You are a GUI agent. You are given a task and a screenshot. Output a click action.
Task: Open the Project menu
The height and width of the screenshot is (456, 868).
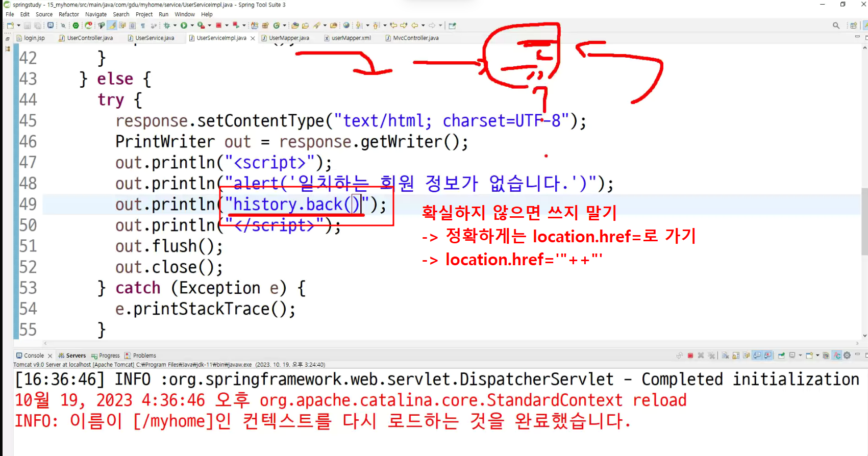coord(144,14)
